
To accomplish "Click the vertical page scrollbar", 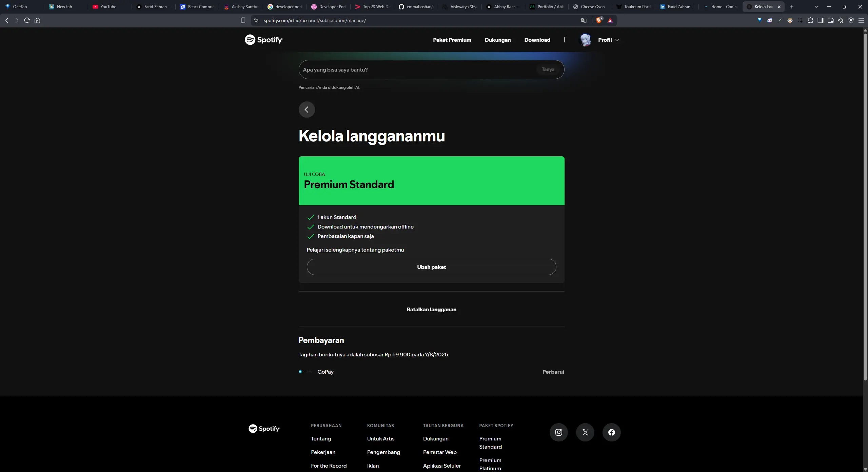I will click(x=865, y=207).
